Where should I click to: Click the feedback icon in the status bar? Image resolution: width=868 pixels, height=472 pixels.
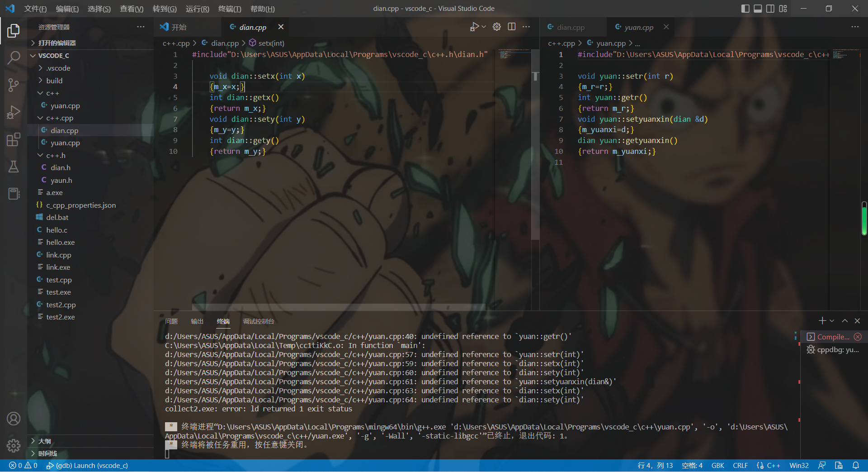(x=822, y=465)
